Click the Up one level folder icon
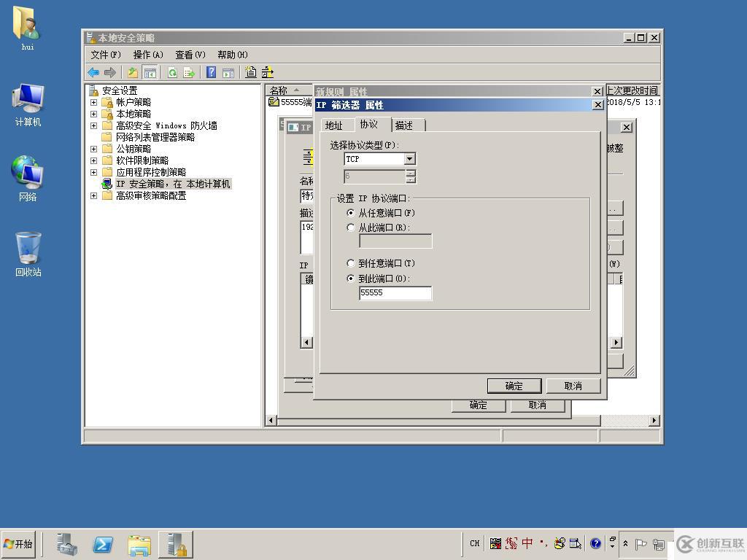 132,72
